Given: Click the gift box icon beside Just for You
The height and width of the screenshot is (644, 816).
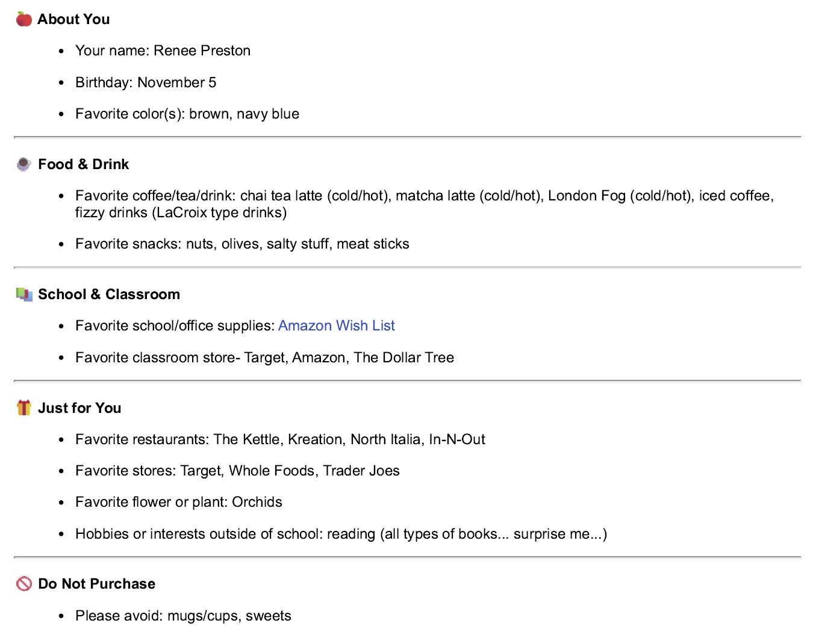Looking at the screenshot, I should pos(24,408).
